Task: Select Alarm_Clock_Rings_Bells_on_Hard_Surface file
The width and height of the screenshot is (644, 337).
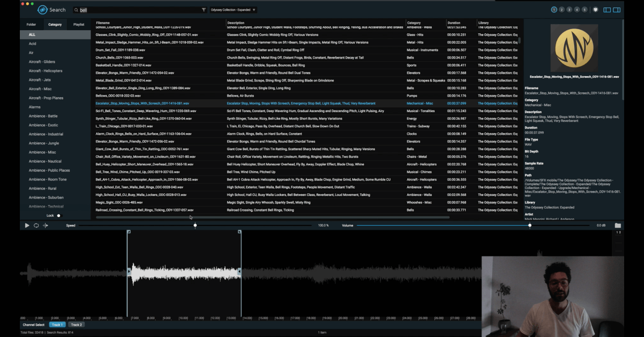Action: click(x=307, y=134)
